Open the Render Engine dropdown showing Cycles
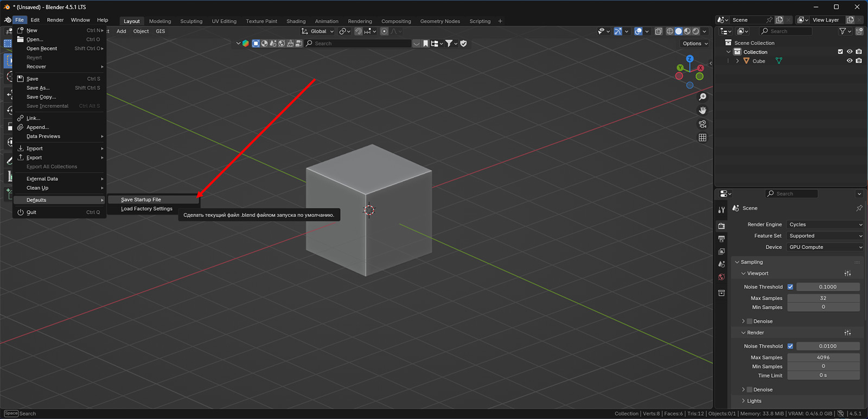The height and width of the screenshot is (419, 868). pyautogui.click(x=825, y=225)
